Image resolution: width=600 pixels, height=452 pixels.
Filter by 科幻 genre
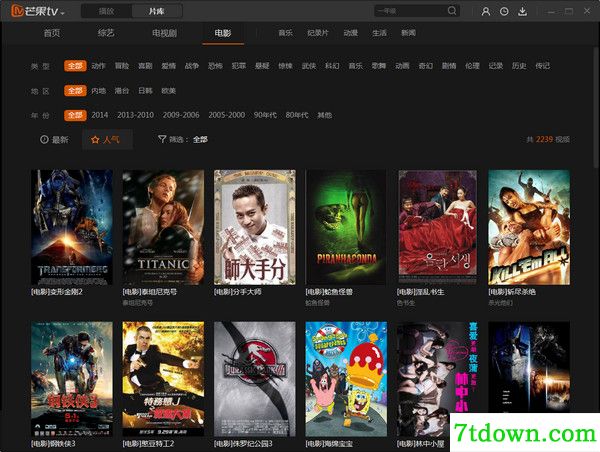click(x=332, y=66)
